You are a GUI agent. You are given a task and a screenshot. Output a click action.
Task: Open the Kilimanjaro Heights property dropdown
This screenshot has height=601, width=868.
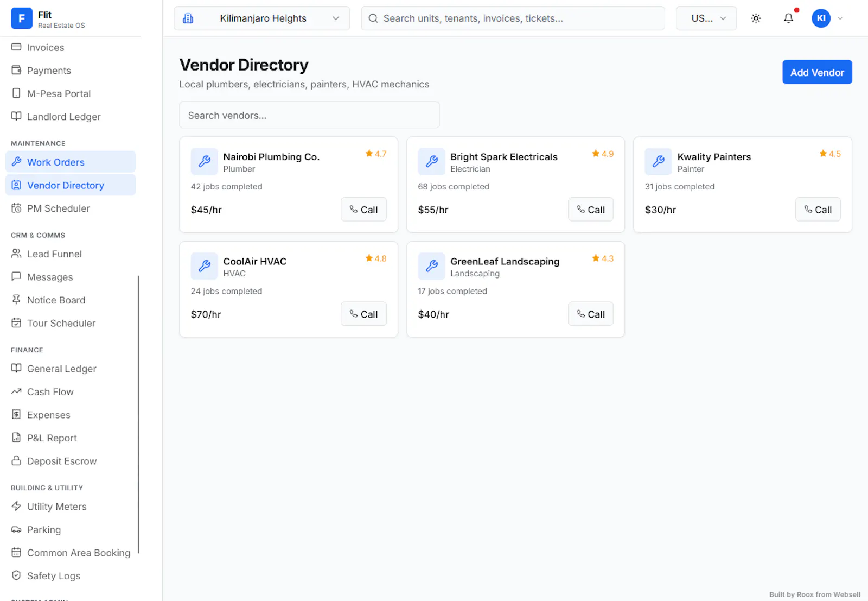261,18
